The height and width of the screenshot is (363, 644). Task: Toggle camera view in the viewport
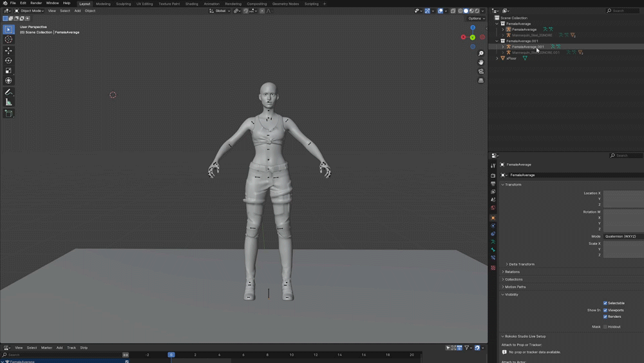click(x=481, y=72)
